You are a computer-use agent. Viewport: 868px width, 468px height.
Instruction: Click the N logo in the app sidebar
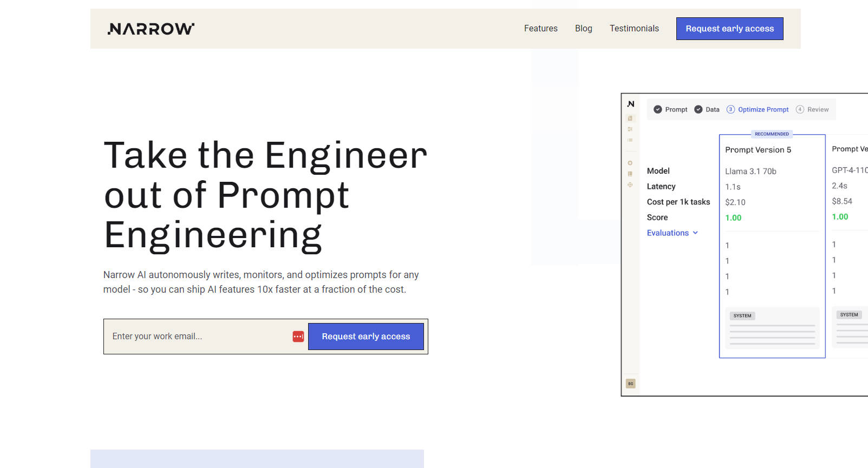pos(631,104)
